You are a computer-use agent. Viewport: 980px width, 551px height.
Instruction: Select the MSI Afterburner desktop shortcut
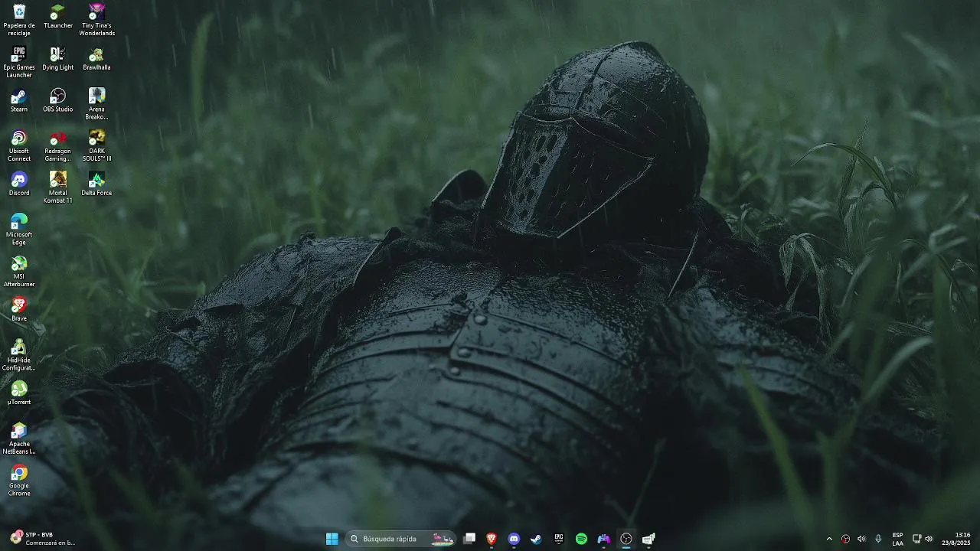click(x=19, y=271)
